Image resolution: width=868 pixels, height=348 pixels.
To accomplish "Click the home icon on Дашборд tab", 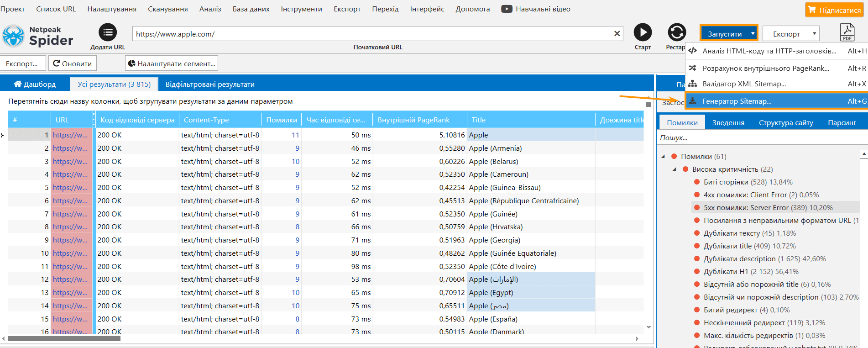I will (x=18, y=84).
